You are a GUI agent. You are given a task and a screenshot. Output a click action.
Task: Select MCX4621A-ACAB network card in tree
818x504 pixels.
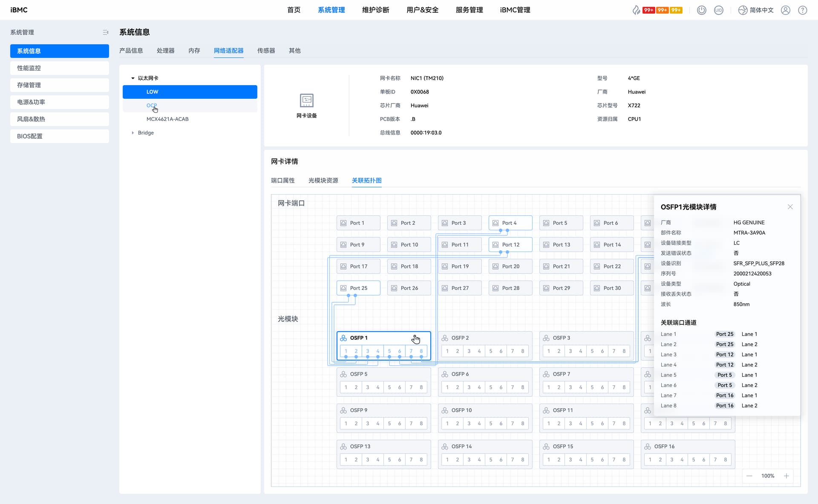coord(167,119)
